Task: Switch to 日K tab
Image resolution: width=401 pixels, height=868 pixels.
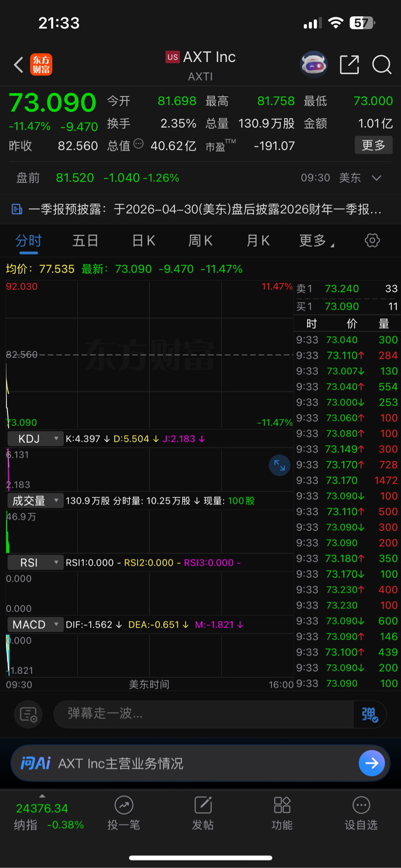Action: point(144,240)
